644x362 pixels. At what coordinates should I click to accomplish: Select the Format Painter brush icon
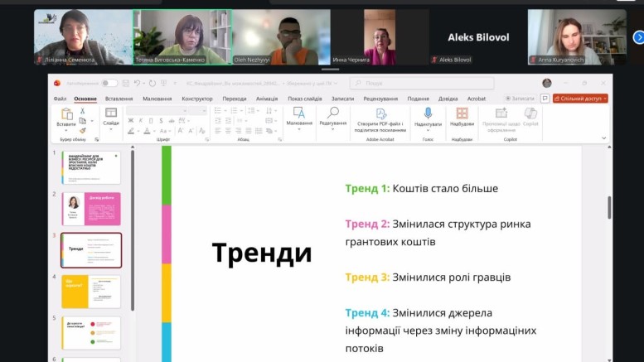coord(83,131)
